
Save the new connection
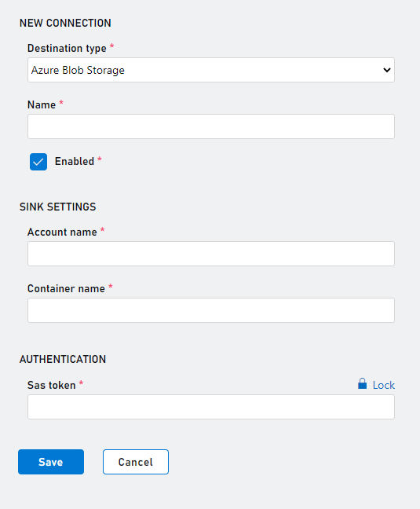pos(51,462)
